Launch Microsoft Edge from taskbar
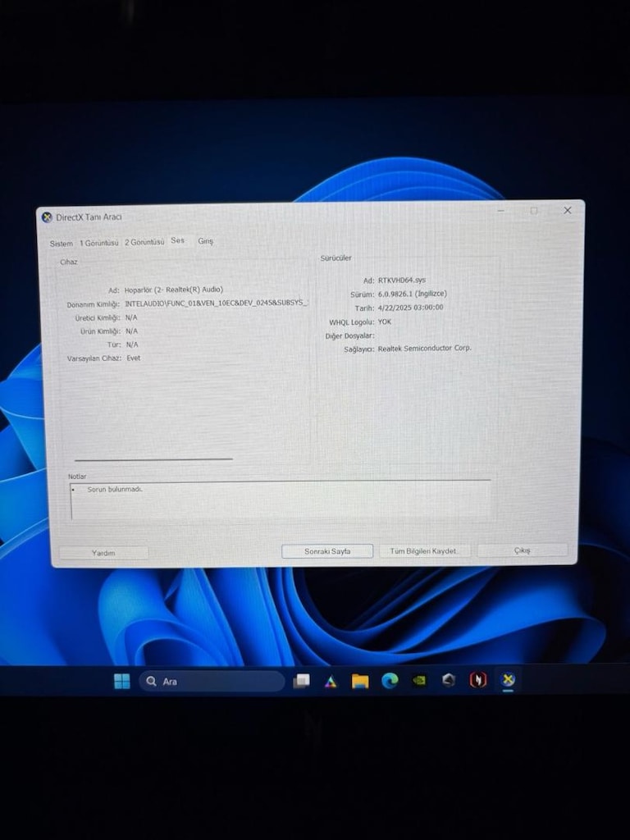The image size is (630, 840). point(390,680)
